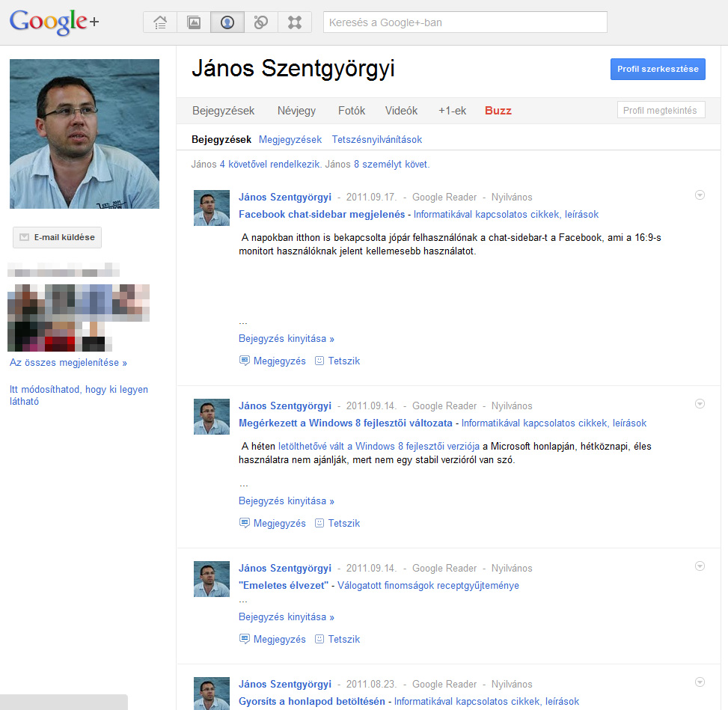Click smiley Tetszik icon on Emeletes élvezet post
Viewport: 728px width, 710px height.
coord(319,640)
